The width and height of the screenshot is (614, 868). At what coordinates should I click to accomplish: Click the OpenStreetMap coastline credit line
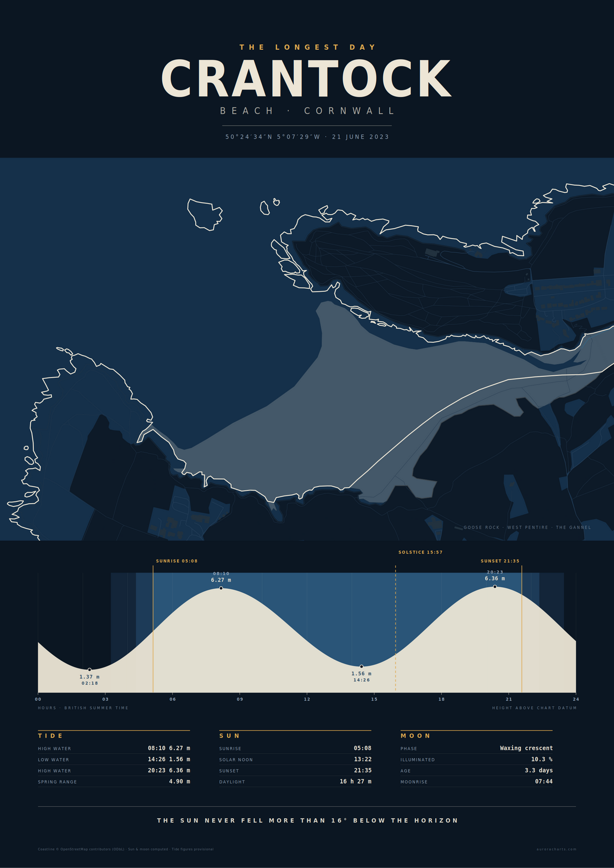pos(126,849)
